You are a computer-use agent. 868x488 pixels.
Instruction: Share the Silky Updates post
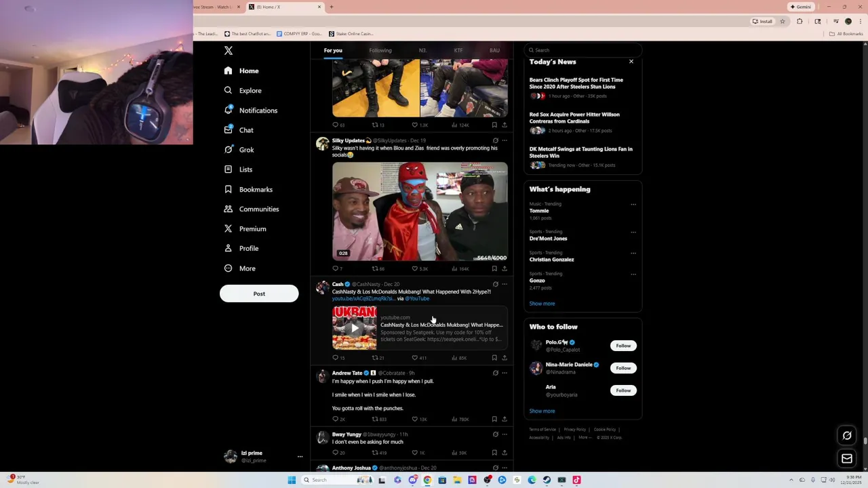pos(504,268)
